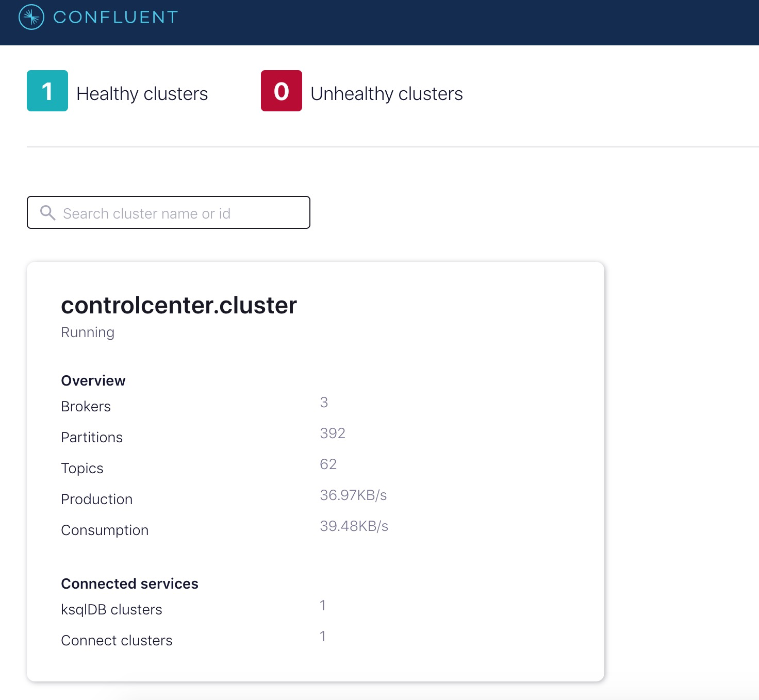
Task: Click the Consumption row label
Action: 105,530
